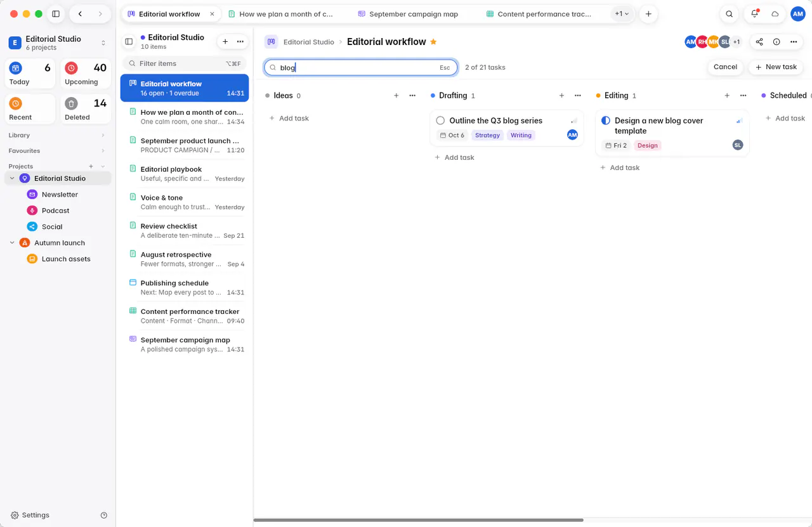Open the Deleted items card
Viewport: 812px width, 527px height.
coord(86,109)
